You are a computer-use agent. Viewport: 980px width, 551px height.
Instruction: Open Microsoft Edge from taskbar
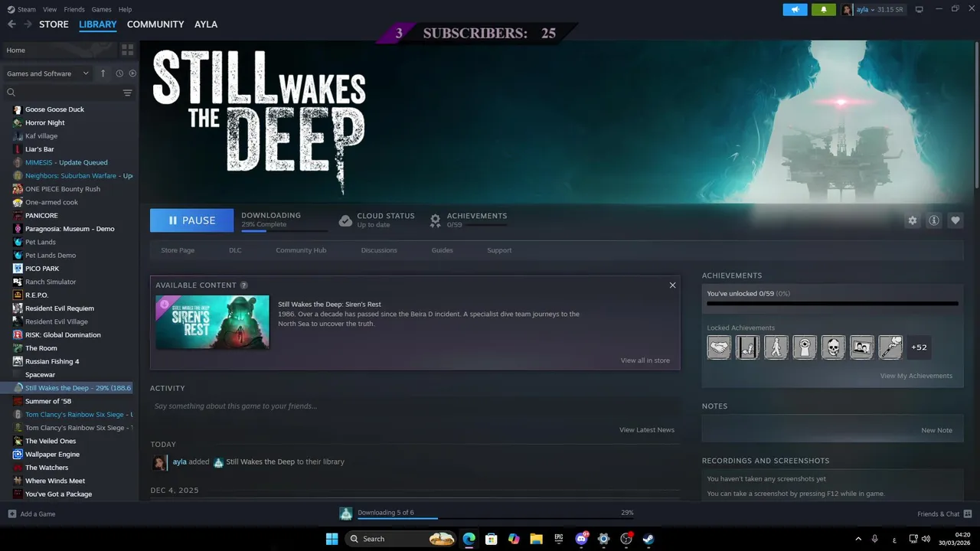point(469,539)
